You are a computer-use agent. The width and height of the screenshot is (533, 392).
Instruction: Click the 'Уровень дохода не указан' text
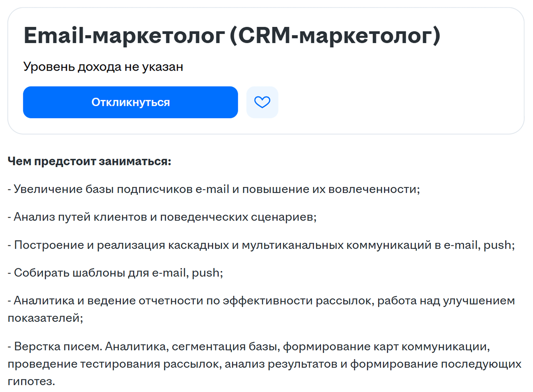coord(103,67)
